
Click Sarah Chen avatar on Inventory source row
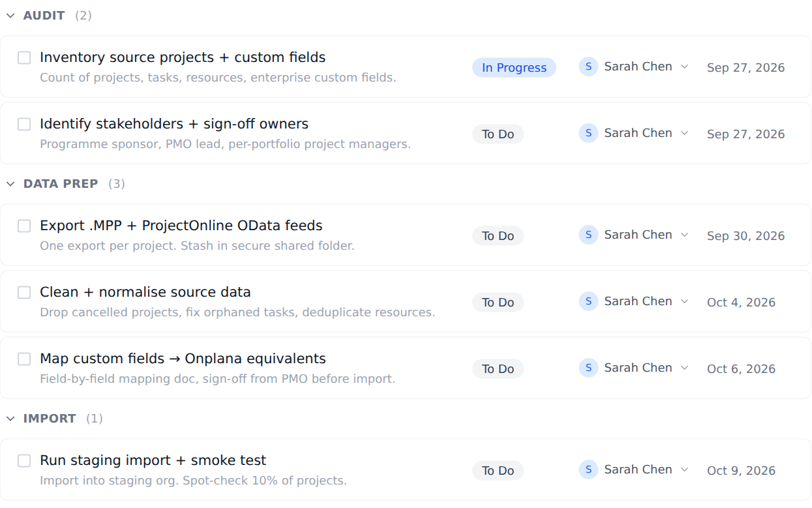pyautogui.click(x=588, y=67)
